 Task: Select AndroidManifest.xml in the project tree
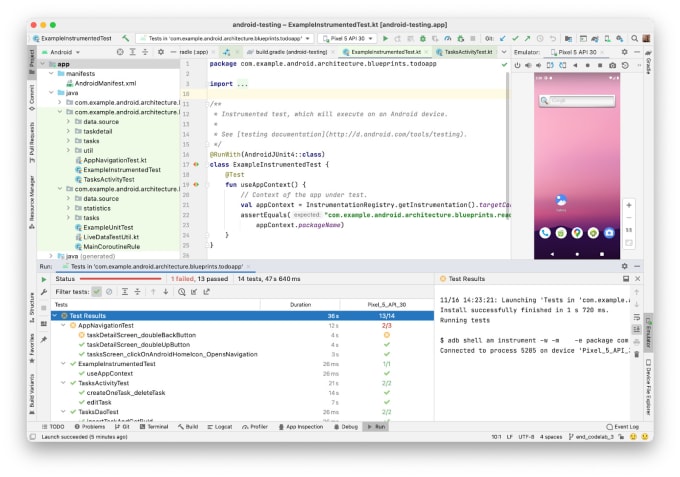[x=103, y=85]
